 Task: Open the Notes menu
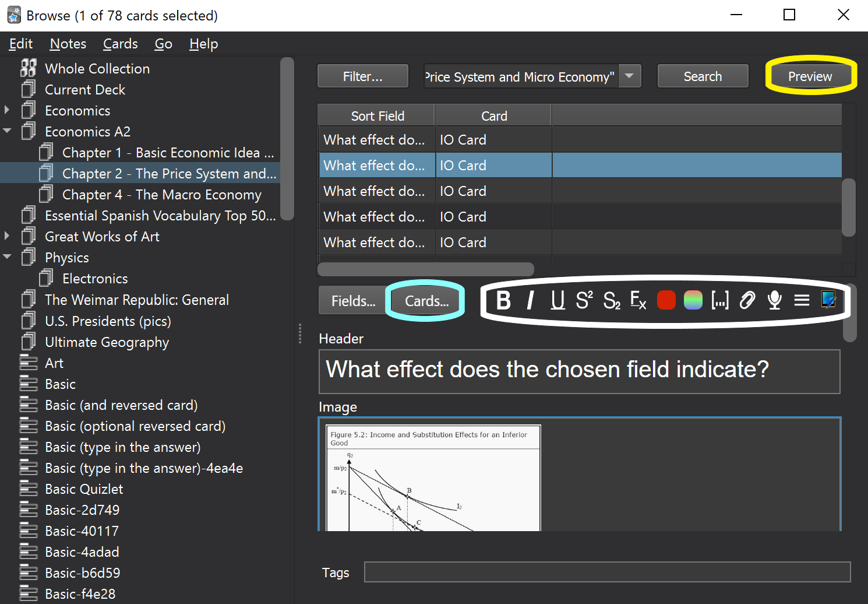[x=68, y=44]
